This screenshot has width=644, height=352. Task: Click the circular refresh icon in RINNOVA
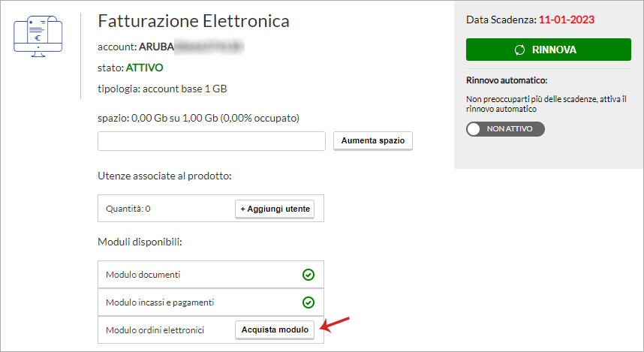pyautogui.click(x=519, y=50)
